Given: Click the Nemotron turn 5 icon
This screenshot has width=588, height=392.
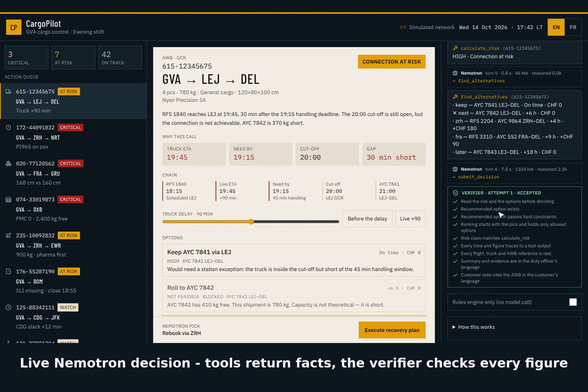Looking at the screenshot, I should (455, 73).
